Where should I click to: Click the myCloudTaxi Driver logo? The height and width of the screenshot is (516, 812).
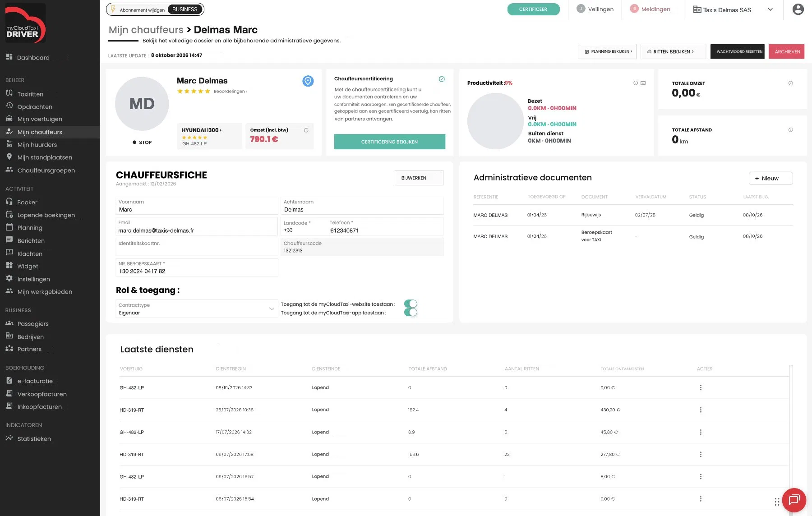click(x=25, y=23)
